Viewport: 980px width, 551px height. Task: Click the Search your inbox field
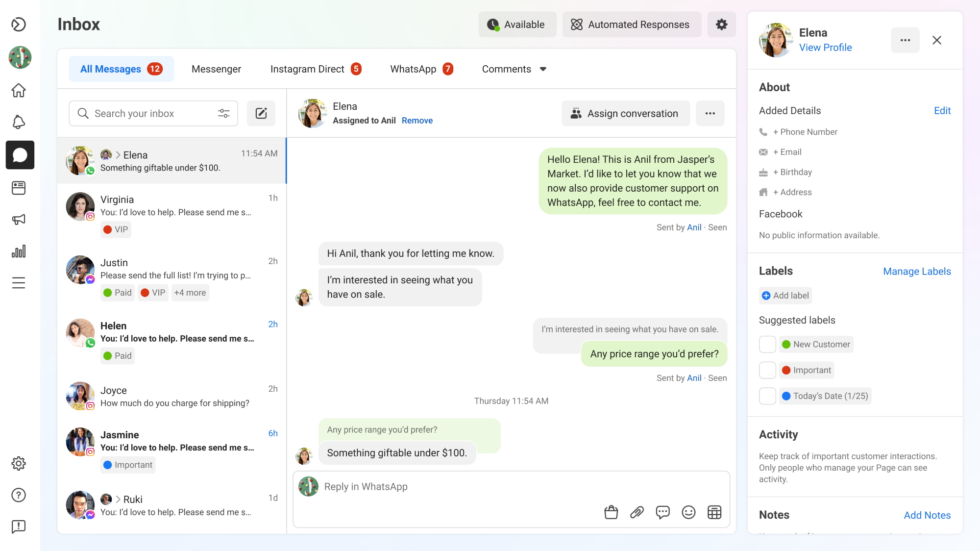[x=142, y=113]
